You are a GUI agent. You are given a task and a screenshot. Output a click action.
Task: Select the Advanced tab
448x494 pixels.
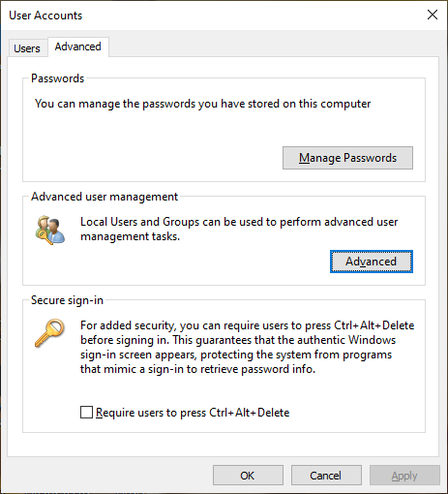(78, 46)
